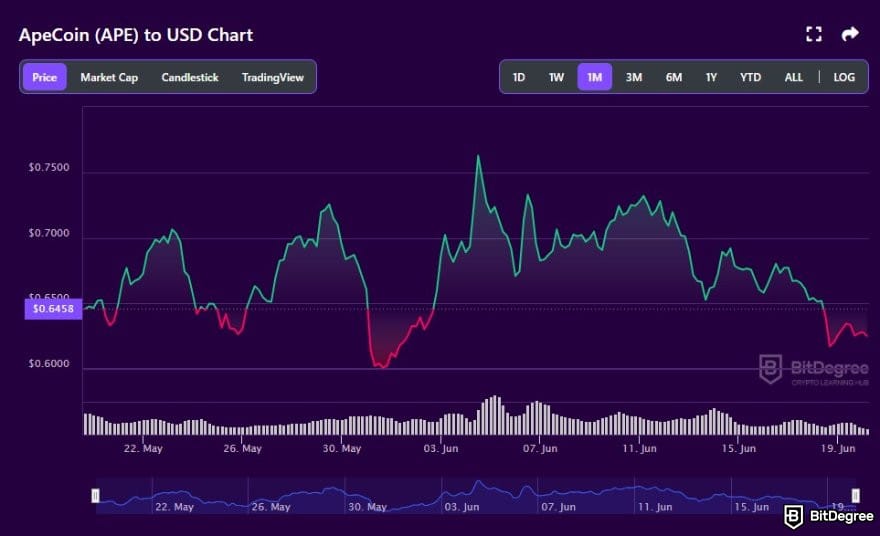Show the 3M time range
Screen dimensions: 880x536
tap(634, 77)
